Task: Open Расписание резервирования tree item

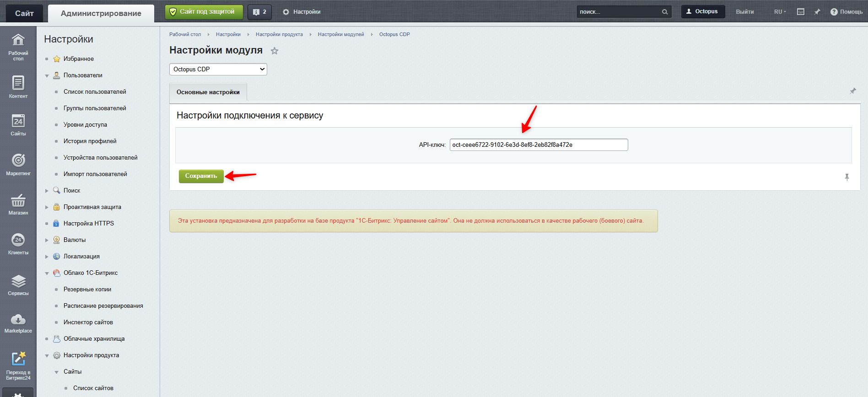Action: click(103, 306)
